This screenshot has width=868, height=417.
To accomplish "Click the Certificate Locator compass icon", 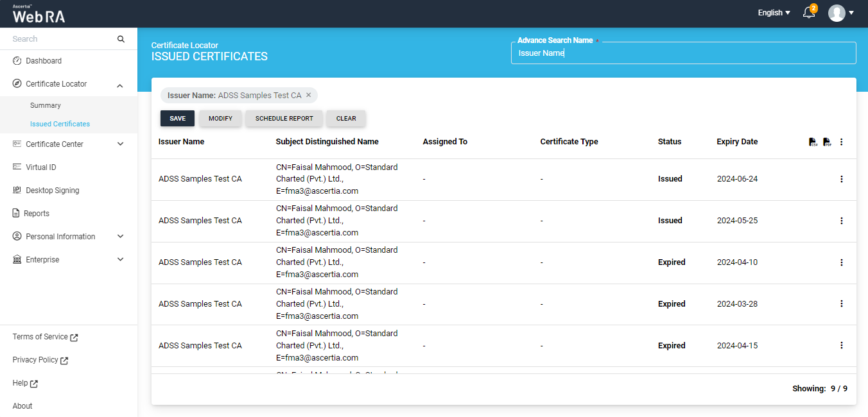I will (x=17, y=84).
